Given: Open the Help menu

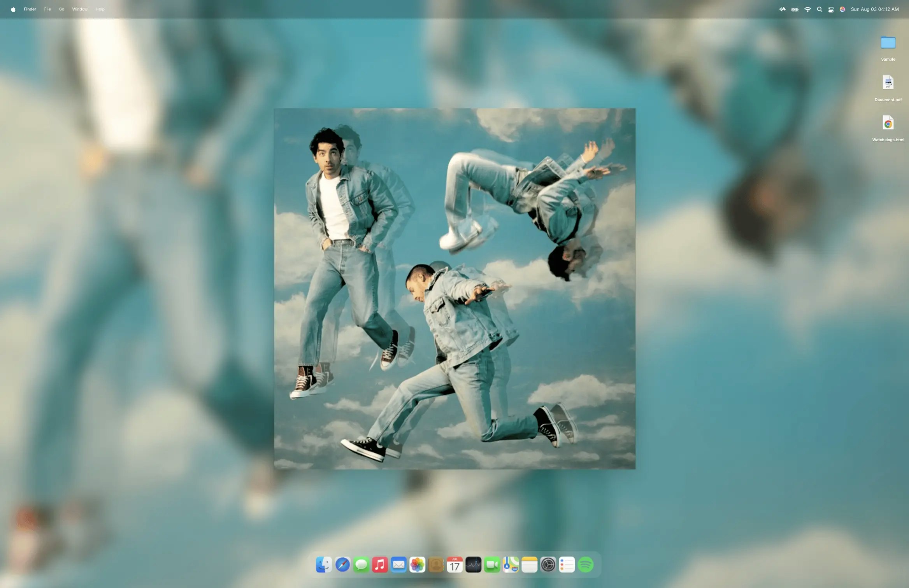Looking at the screenshot, I should (x=100, y=9).
